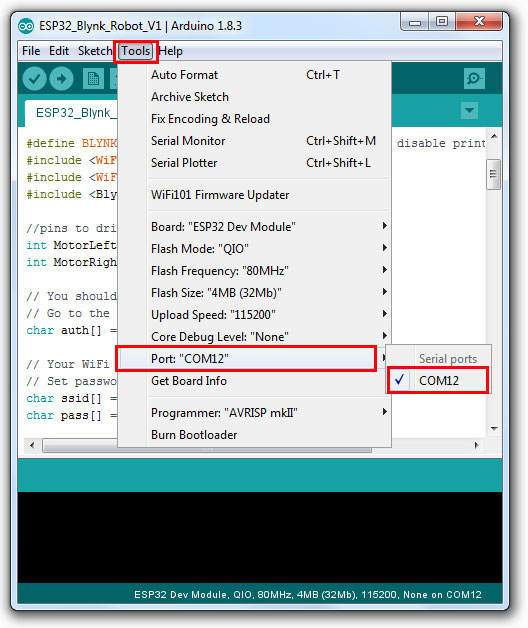Click the 'int MotorLeft' code line
This screenshot has height=628, width=528.
(71, 245)
